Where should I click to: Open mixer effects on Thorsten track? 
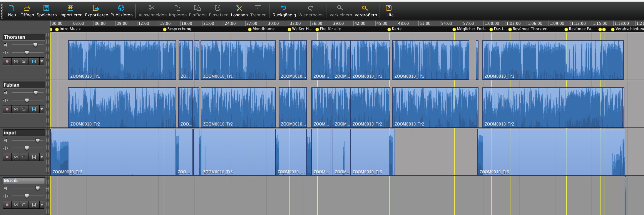tap(34, 61)
